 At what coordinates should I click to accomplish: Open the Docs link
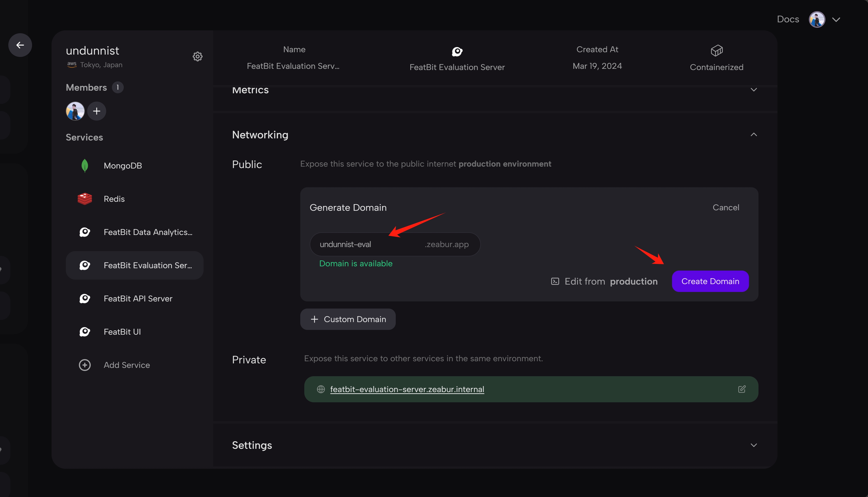pos(788,19)
